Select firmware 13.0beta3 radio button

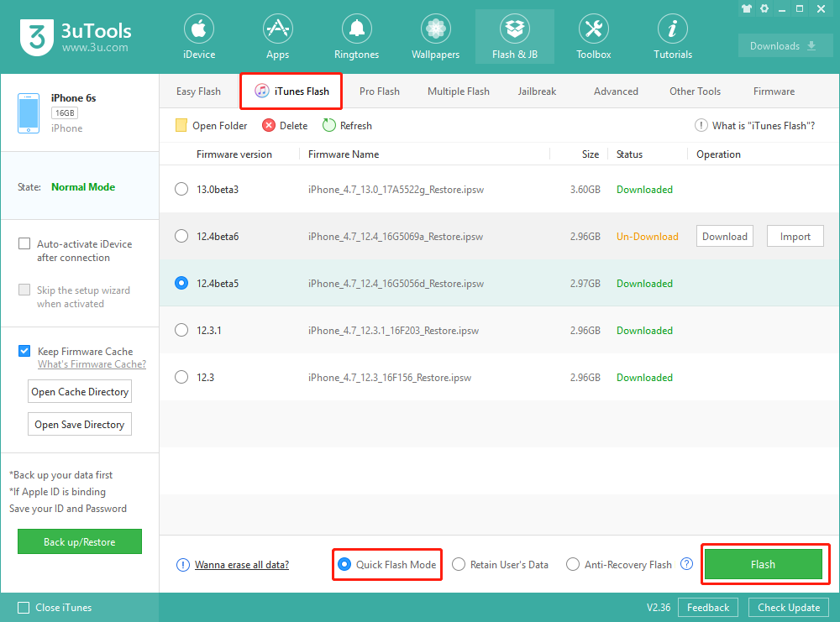point(181,189)
